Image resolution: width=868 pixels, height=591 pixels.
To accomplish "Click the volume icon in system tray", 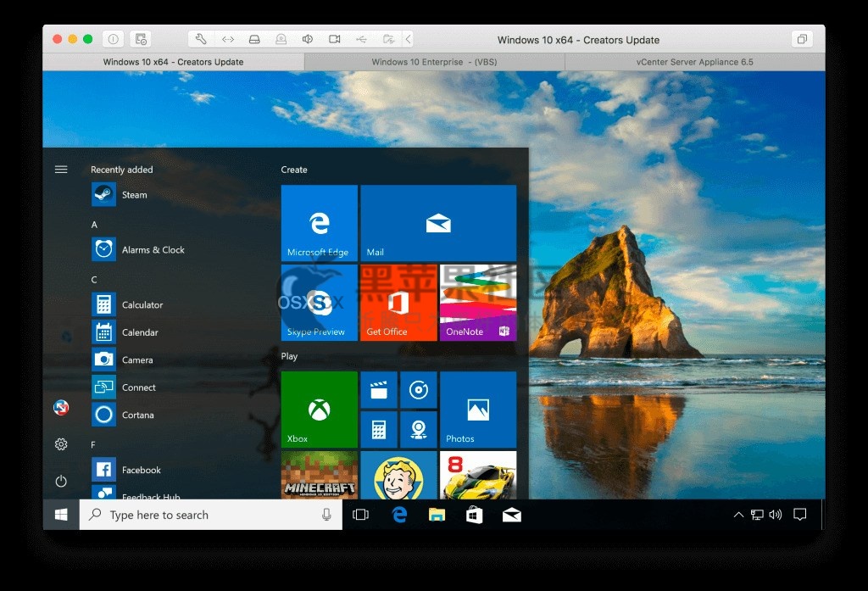I will pyautogui.click(x=776, y=515).
